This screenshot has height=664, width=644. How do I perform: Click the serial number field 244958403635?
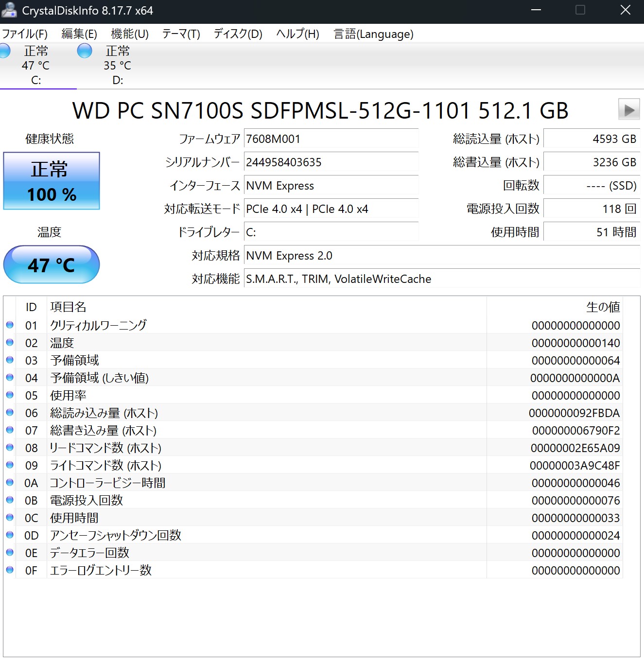tap(331, 162)
